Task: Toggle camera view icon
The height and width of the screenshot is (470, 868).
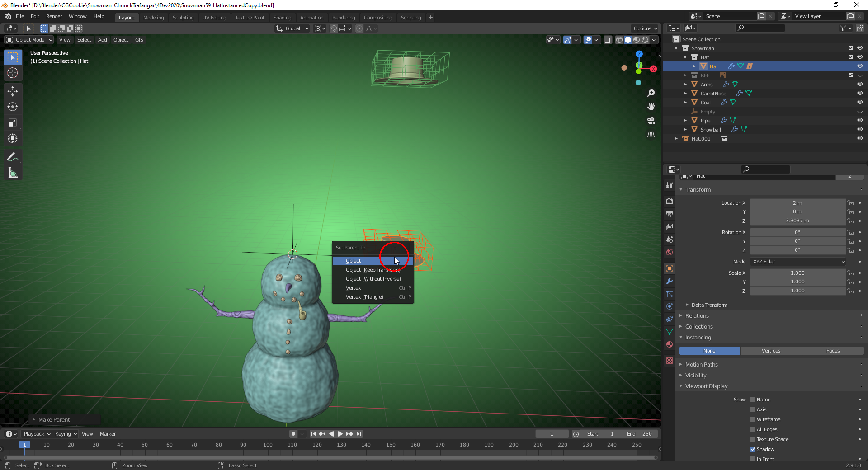Action: (651, 121)
